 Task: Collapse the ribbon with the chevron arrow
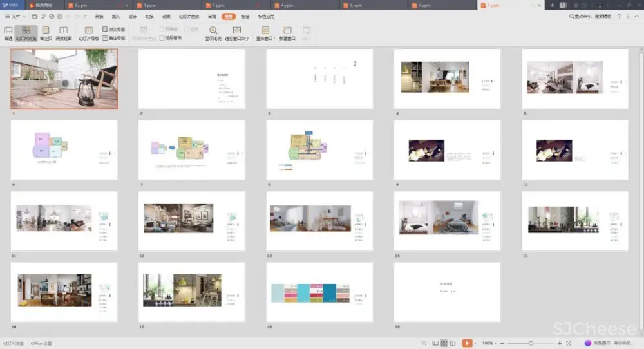click(636, 16)
